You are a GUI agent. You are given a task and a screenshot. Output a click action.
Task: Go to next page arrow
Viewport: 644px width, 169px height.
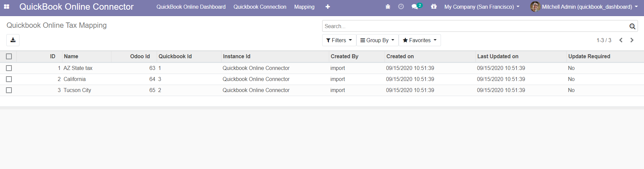click(x=632, y=40)
